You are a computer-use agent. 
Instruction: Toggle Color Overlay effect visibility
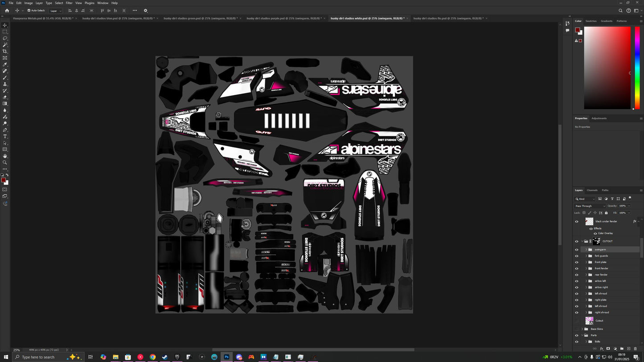(x=595, y=233)
